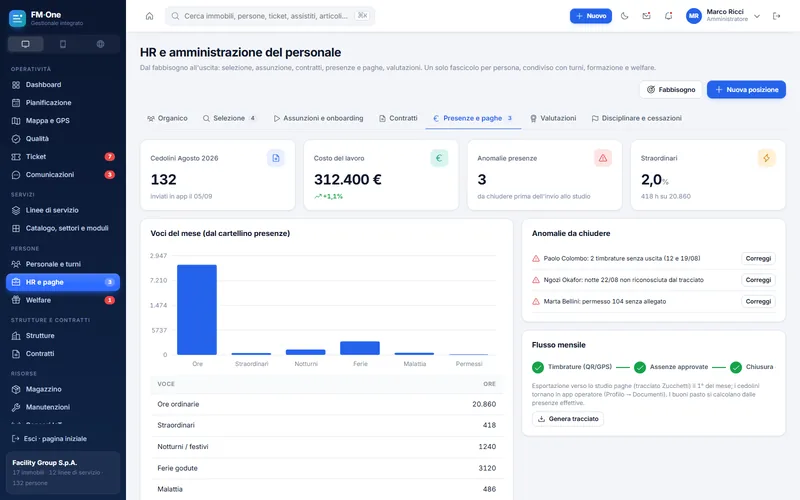
Task: Click the Nuova posizione button
Action: point(746,89)
